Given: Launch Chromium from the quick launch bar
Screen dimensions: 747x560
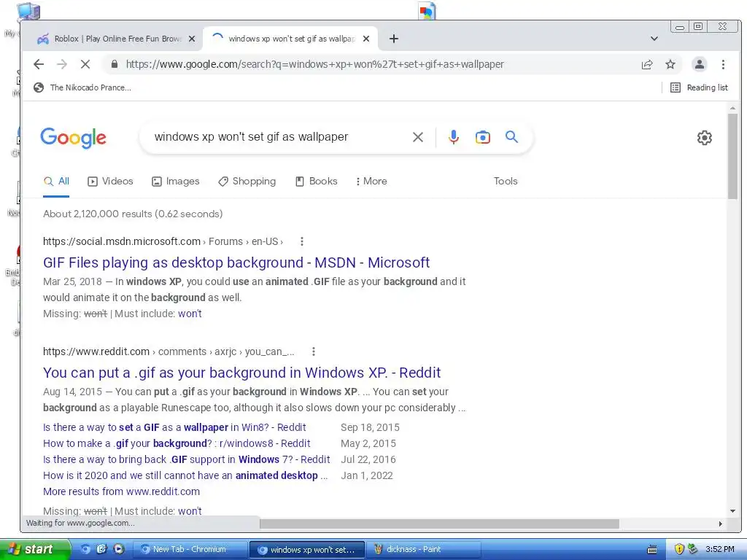Looking at the screenshot, I should point(86,550).
